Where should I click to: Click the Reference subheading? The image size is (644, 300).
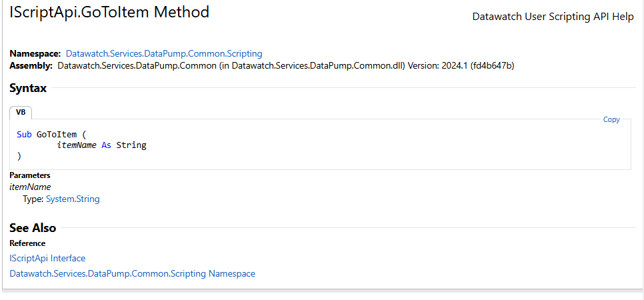pyautogui.click(x=27, y=243)
